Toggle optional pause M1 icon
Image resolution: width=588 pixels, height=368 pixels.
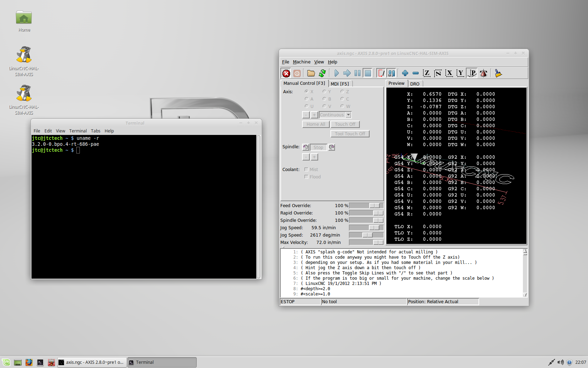click(x=392, y=73)
